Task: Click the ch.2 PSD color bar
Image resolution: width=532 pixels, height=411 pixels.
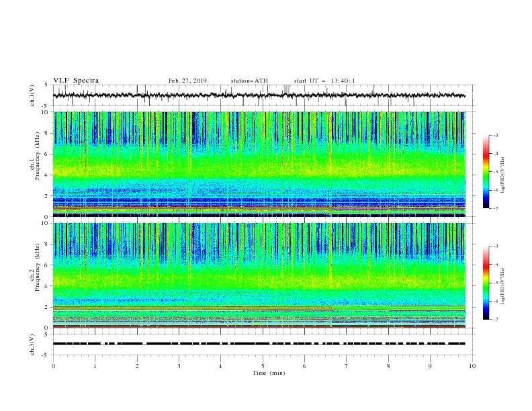Action: click(x=486, y=283)
